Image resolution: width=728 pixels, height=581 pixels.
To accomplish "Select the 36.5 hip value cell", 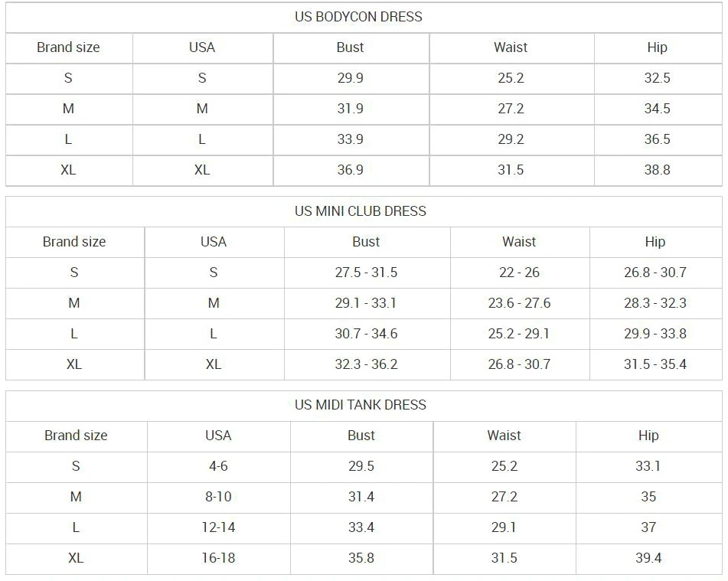I will tap(657, 139).
